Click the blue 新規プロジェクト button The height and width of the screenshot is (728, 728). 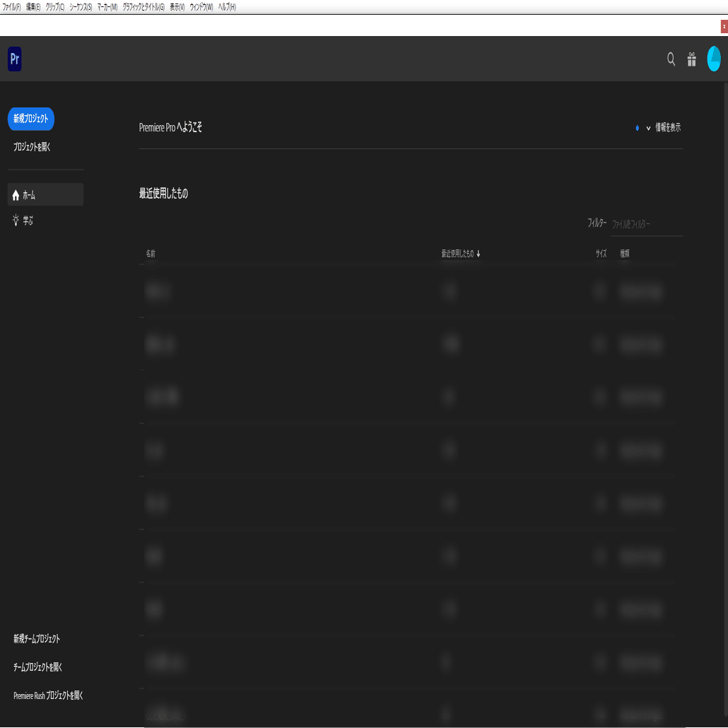(31, 119)
